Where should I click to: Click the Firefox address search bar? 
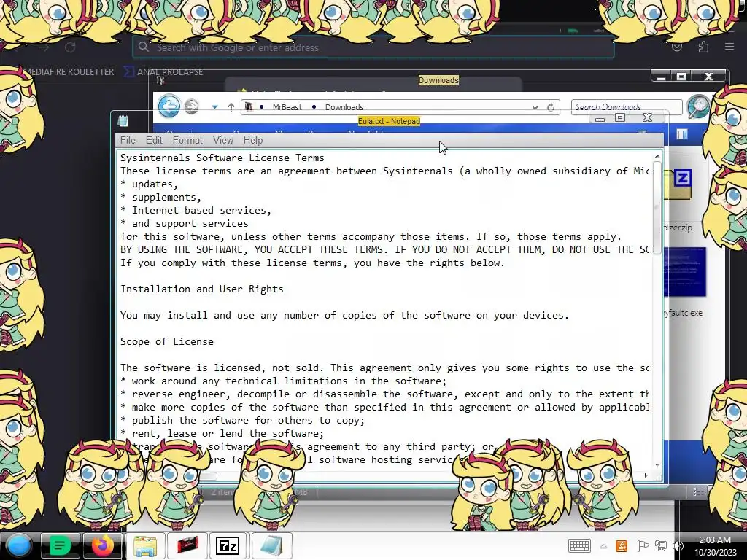[373, 47]
